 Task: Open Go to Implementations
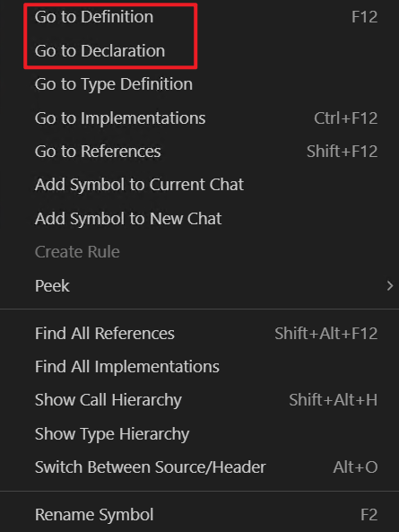199,118
